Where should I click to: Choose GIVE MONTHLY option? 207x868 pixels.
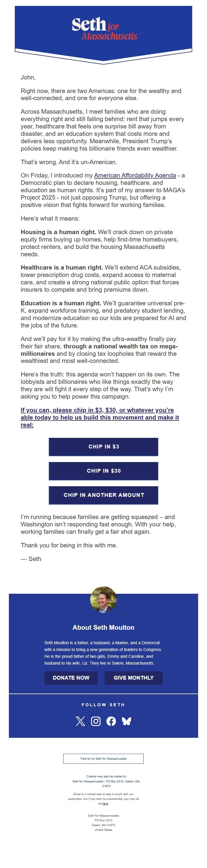pos(133,678)
